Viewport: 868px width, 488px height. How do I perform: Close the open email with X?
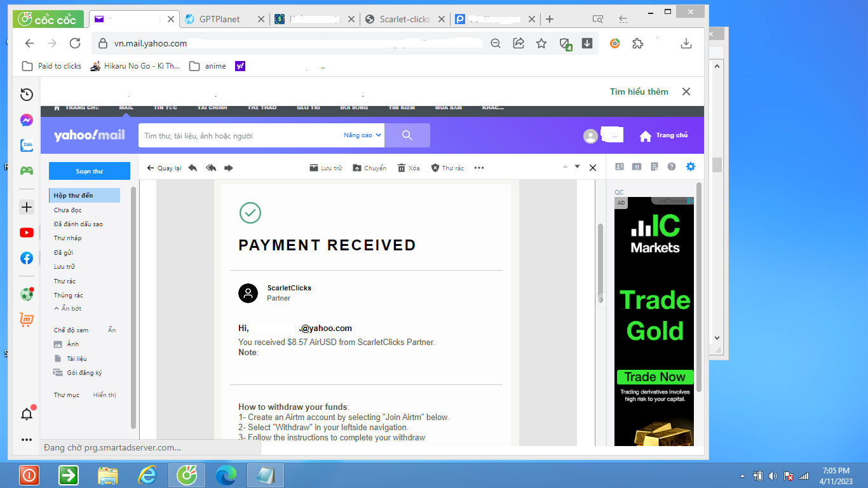(x=593, y=168)
